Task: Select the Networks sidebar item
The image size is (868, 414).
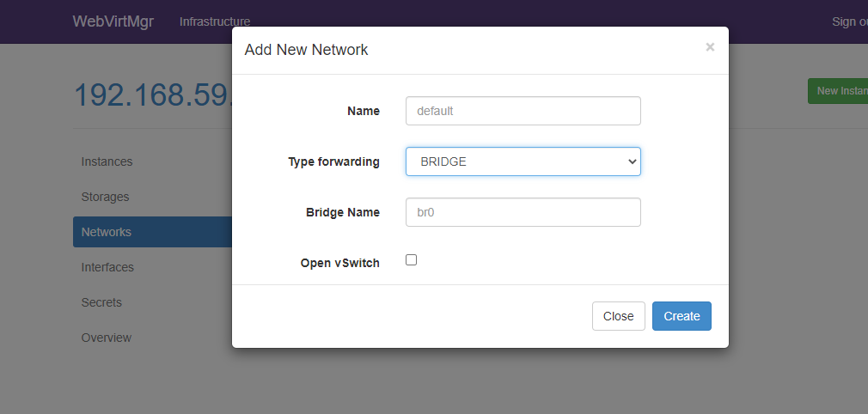Action: (107, 232)
